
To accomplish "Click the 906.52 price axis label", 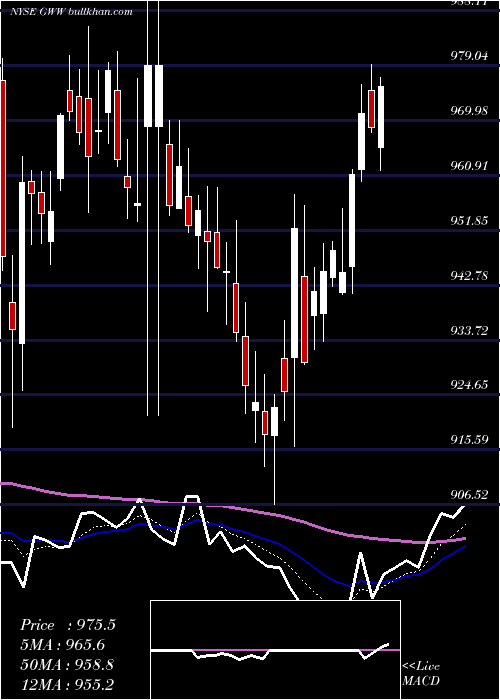I will point(468,495).
